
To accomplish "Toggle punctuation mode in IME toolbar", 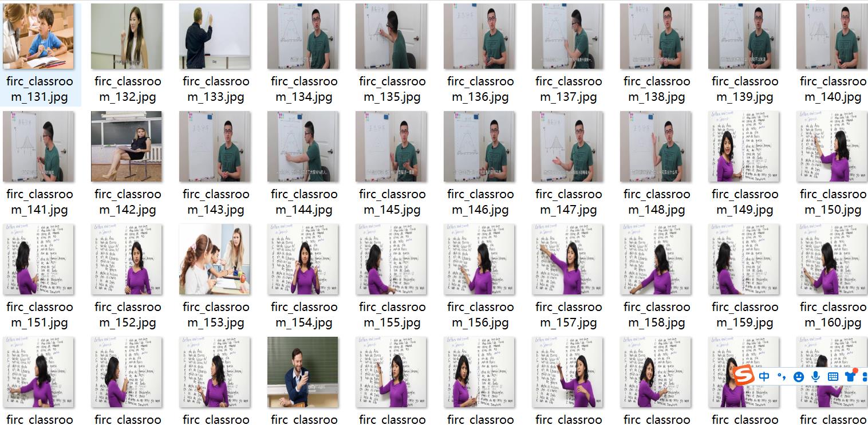I will pyautogui.click(x=782, y=376).
